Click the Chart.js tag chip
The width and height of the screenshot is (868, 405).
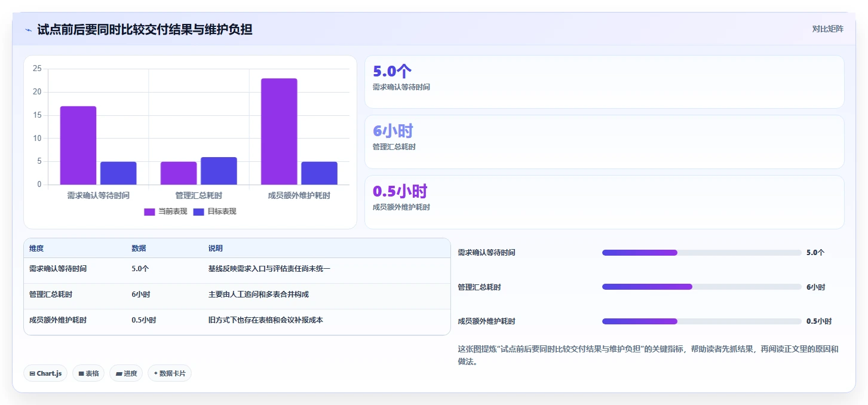tap(45, 373)
